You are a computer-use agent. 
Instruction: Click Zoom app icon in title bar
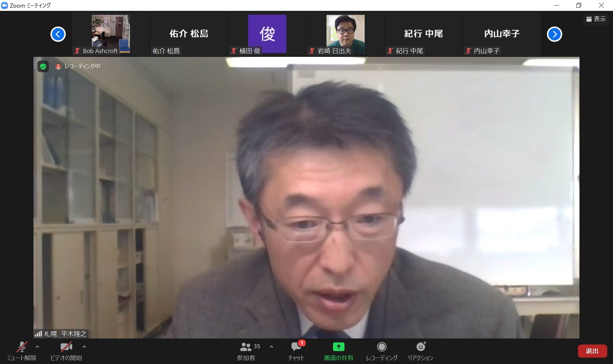[x=4, y=5]
